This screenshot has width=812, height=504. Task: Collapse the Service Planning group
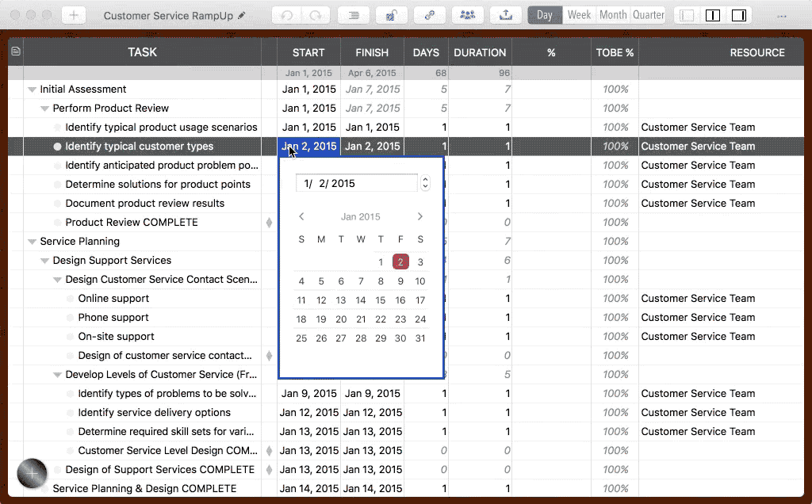pos(32,242)
